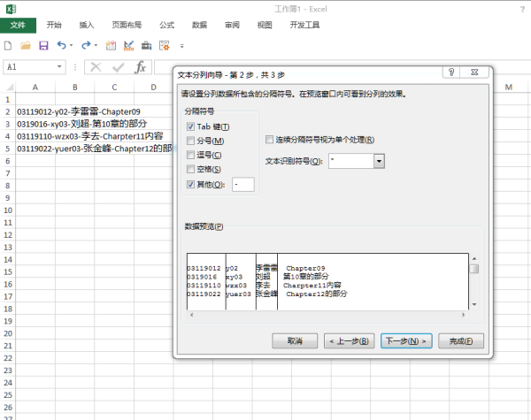Uncheck the Tab 键 delimiter checkbox
Screen dimensions: 531x420
191,127
